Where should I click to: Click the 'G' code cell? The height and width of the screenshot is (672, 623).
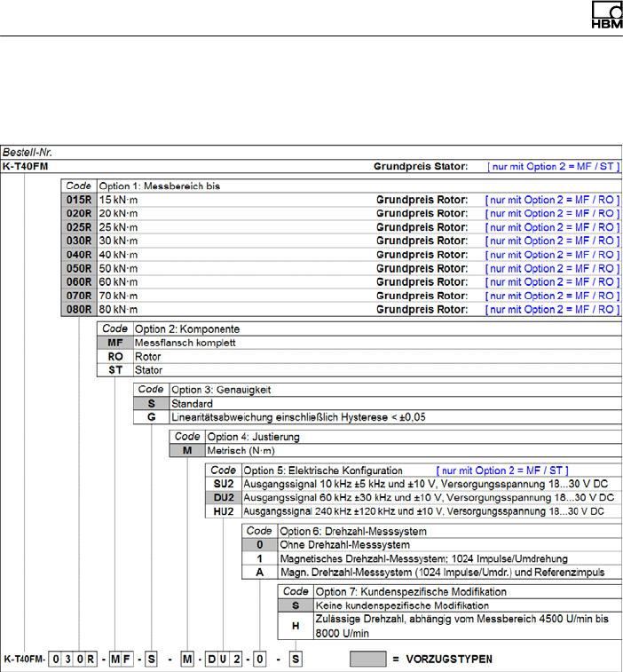(151, 417)
